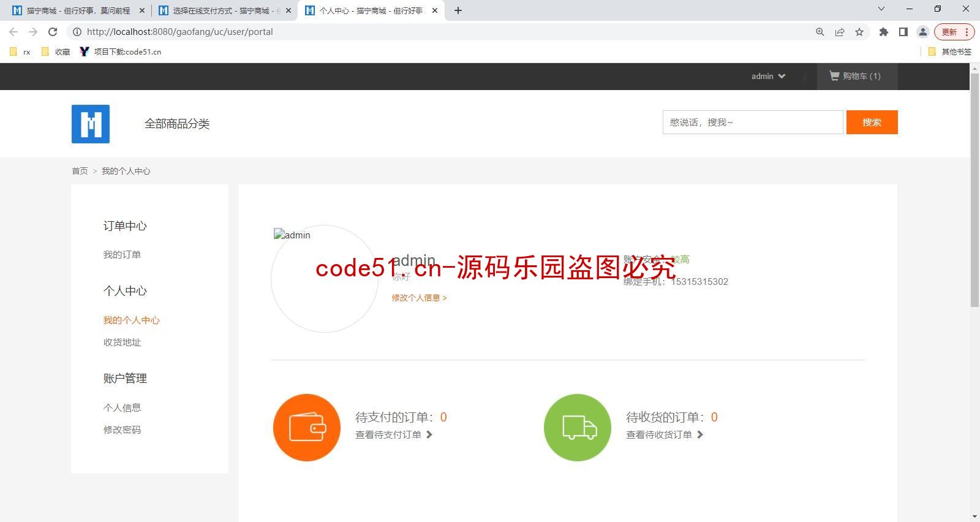Image resolution: width=980 pixels, height=522 pixels.
Task: Click the bound phone number 15315315302
Action: click(699, 282)
